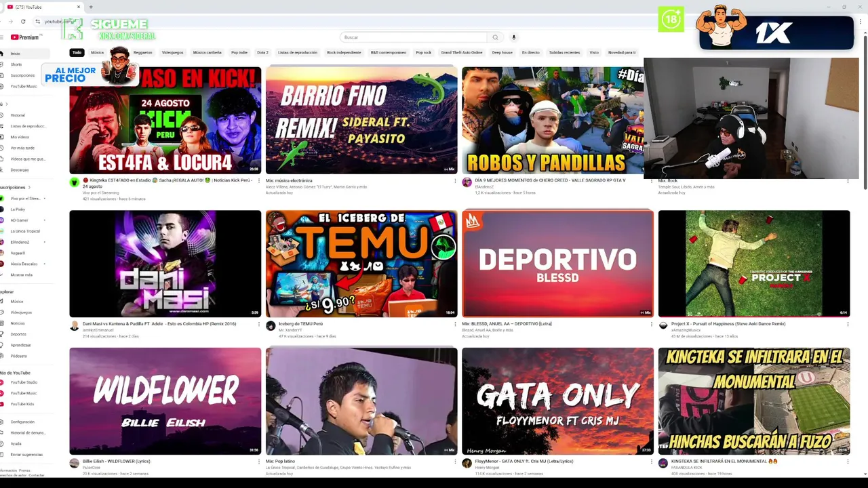Play the Wildflower Billie Eilish thumbnail
868x488 pixels.
[165, 401]
